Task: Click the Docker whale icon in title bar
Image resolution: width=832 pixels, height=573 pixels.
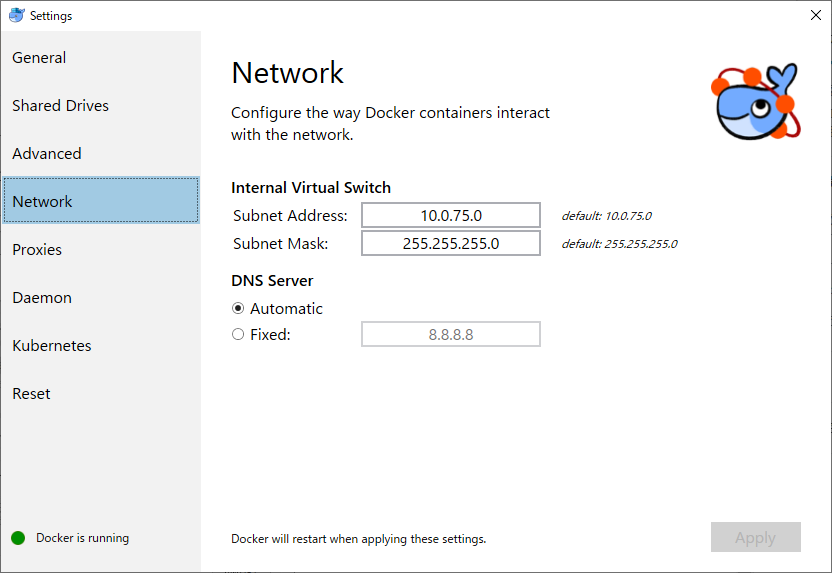Action: (16, 15)
